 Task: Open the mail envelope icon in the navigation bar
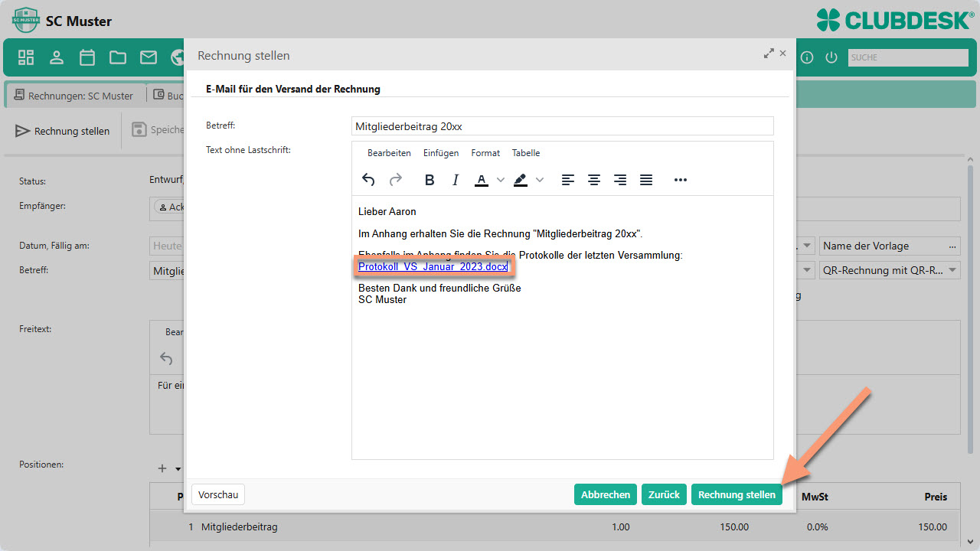149,57
